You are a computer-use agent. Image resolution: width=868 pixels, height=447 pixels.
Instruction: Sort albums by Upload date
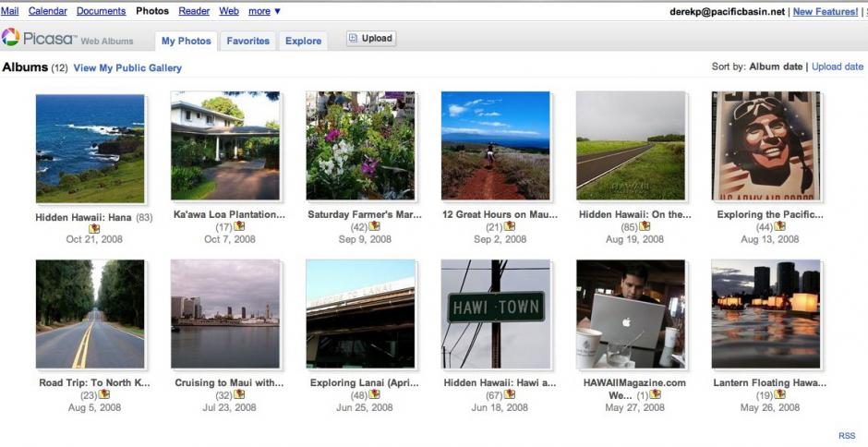click(837, 66)
